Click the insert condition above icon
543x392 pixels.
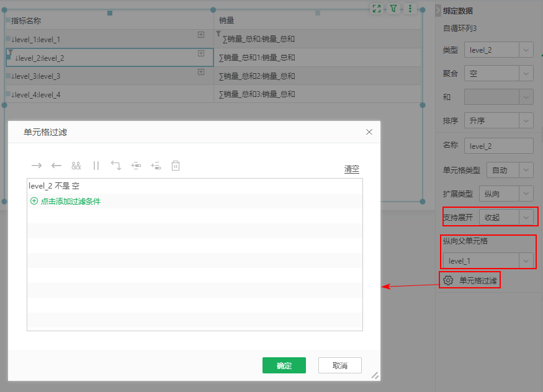point(136,166)
